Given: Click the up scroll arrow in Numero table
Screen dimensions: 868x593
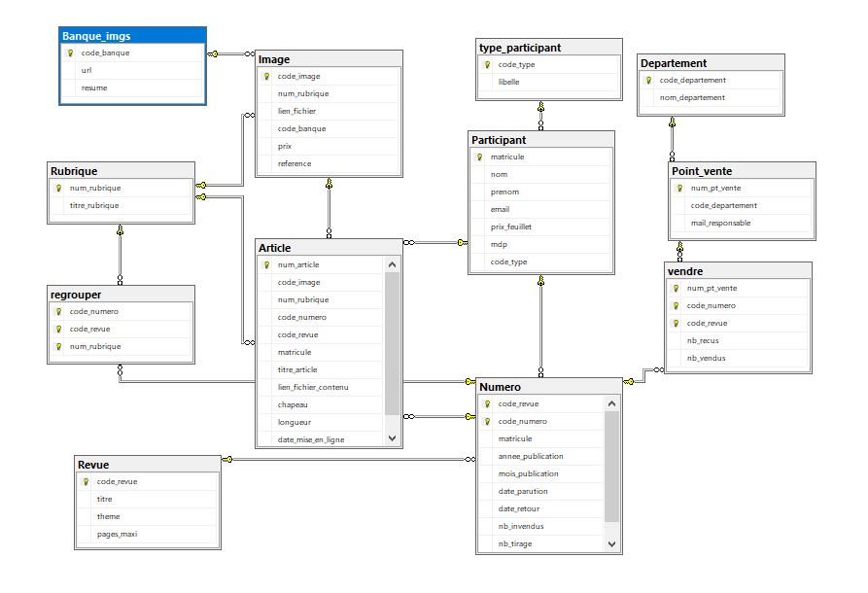Looking at the screenshot, I should point(611,403).
